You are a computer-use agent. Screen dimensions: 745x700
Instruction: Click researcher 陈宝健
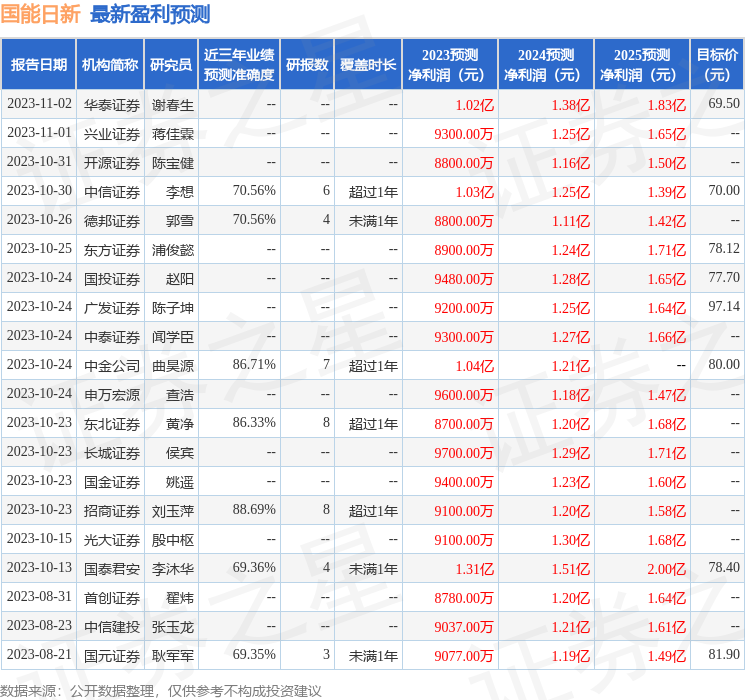173,163
